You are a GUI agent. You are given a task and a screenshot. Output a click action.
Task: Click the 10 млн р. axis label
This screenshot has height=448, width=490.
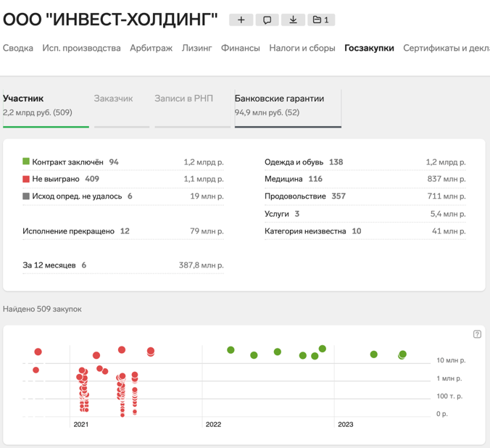[451, 360]
